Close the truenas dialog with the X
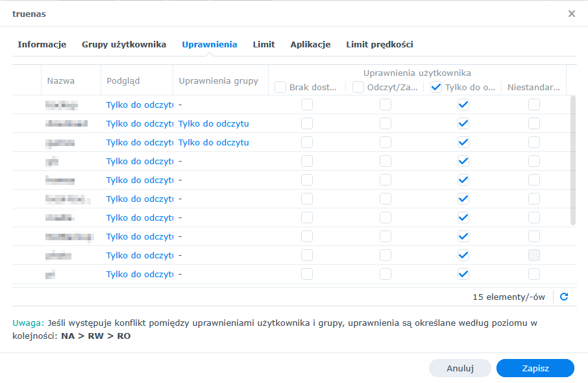The height and width of the screenshot is (383, 588). [571, 14]
